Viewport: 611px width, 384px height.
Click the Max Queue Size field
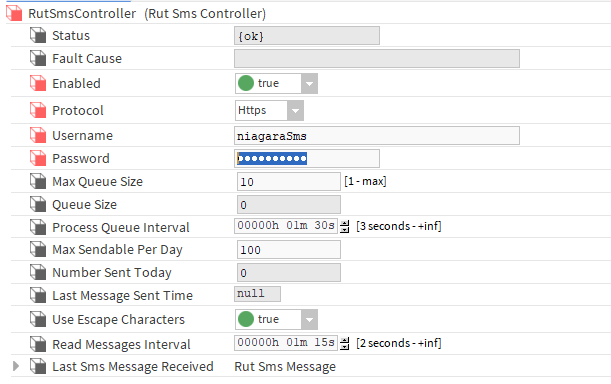(x=289, y=182)
